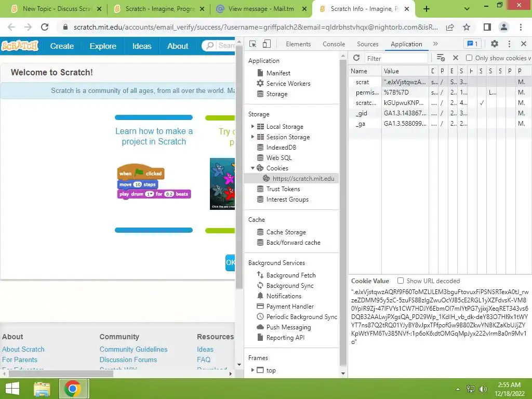Viewport: 532px width, 399px height.
Task: Bookmark this page with star
Action: (x=467, y=27)
